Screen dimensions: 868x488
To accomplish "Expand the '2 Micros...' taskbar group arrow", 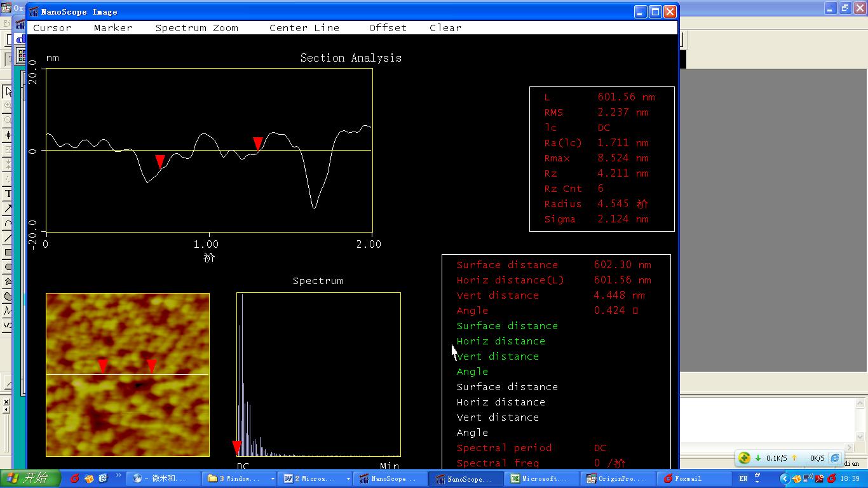I will click(348, 478).
